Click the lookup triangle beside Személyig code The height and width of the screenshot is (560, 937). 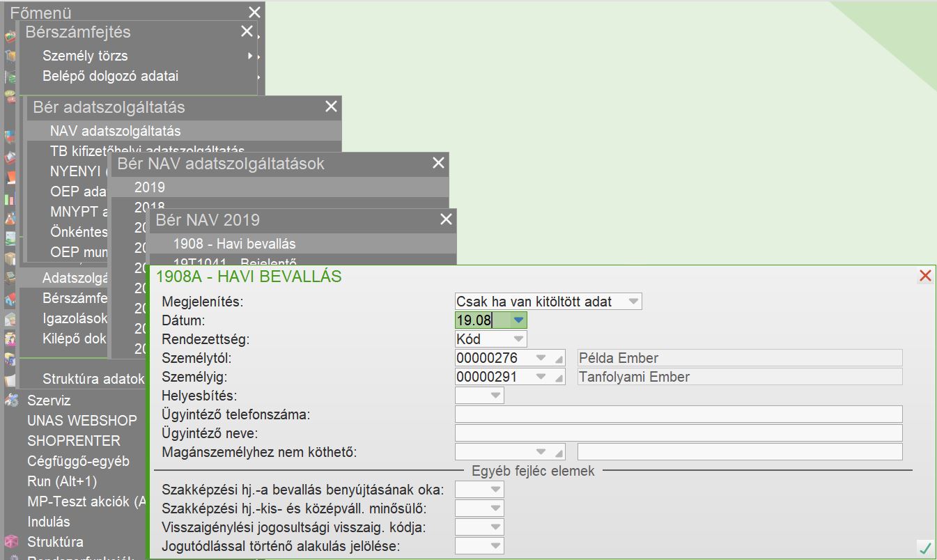point(559,378)
